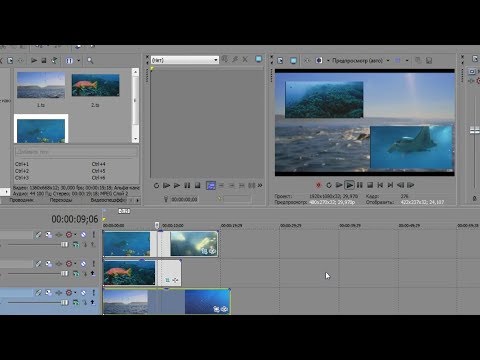Switch to the Проводник tab
The height and width of the screenshot is (360, 480).
(22, 200)
